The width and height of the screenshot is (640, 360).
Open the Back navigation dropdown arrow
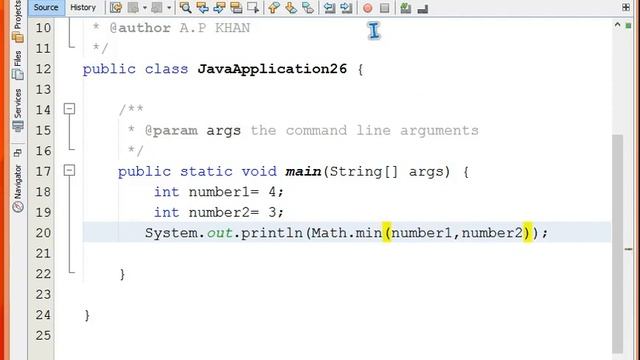[144, 8]
